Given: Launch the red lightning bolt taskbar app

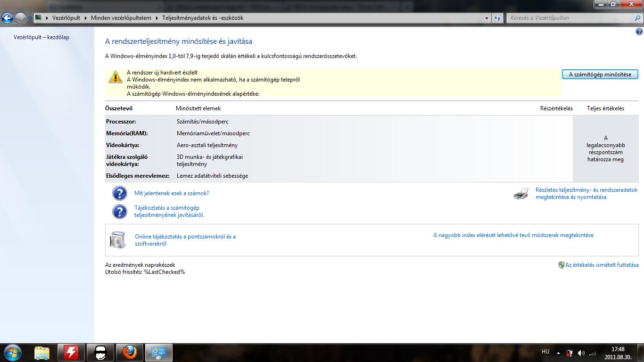Looking at the screenshot, I should [x=71, y=353].
